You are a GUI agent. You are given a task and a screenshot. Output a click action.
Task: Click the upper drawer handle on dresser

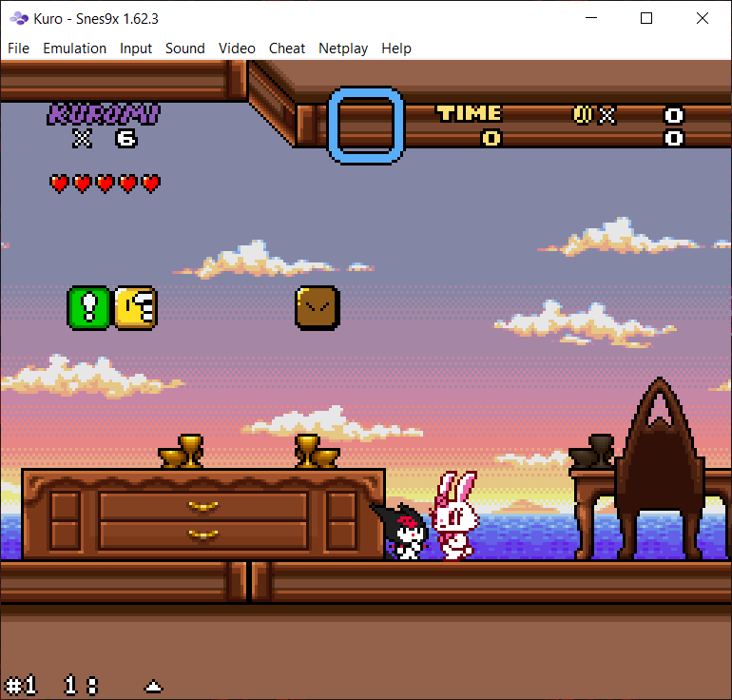(x=203, y=506)
